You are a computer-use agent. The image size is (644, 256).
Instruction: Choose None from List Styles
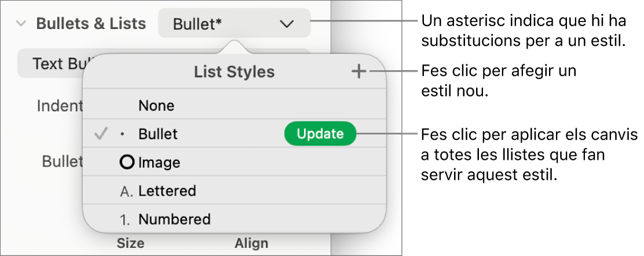tap(156, 106)
